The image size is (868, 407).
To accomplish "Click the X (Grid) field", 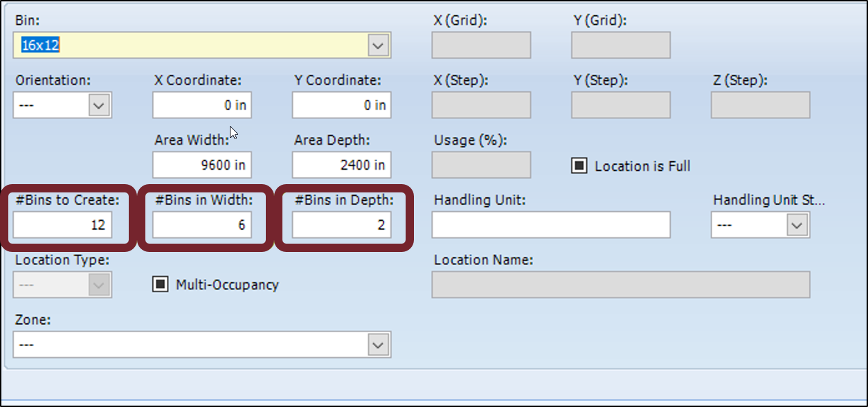I will pyautogui.click(x=481, y=46).
